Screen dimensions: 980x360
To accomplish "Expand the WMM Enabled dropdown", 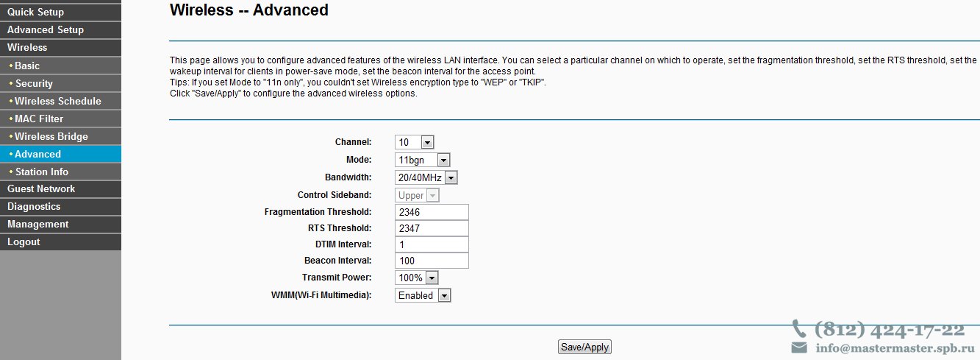I will [422, 295].
